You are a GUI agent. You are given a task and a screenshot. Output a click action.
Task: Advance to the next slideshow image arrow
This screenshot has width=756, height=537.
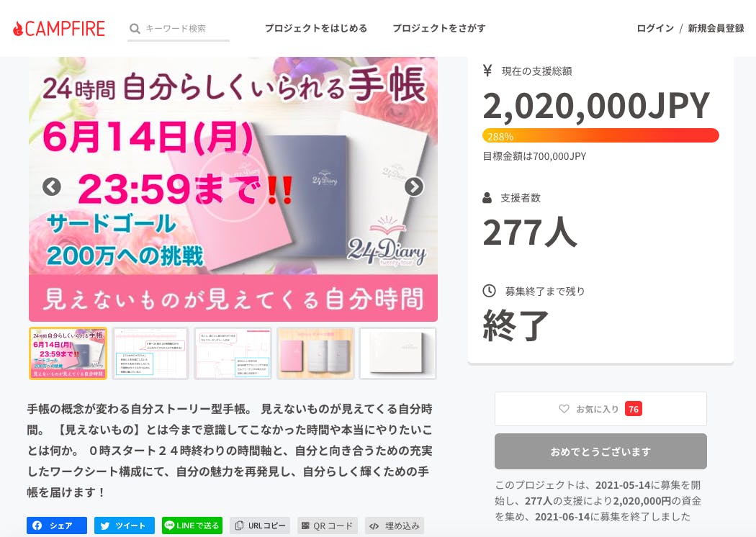[414, 186]
